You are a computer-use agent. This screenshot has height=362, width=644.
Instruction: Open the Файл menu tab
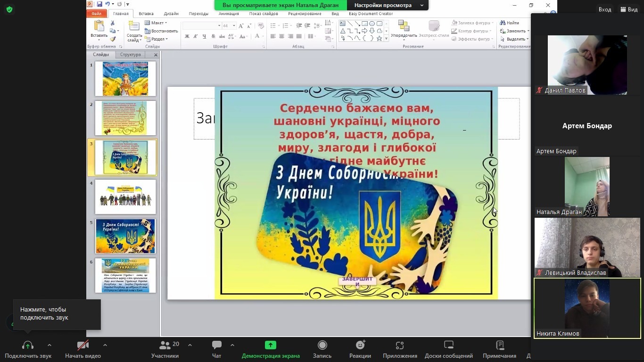pos(97,14)
